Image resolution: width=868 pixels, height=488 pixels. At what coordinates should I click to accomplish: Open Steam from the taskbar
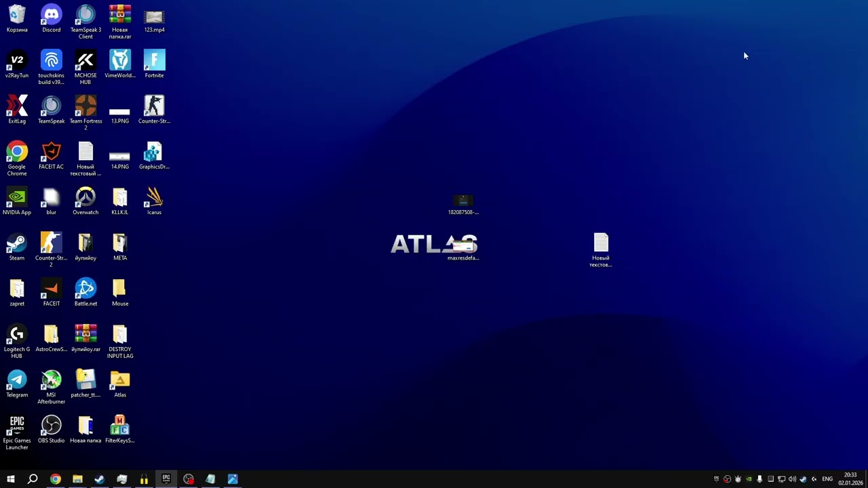[100, 479]
